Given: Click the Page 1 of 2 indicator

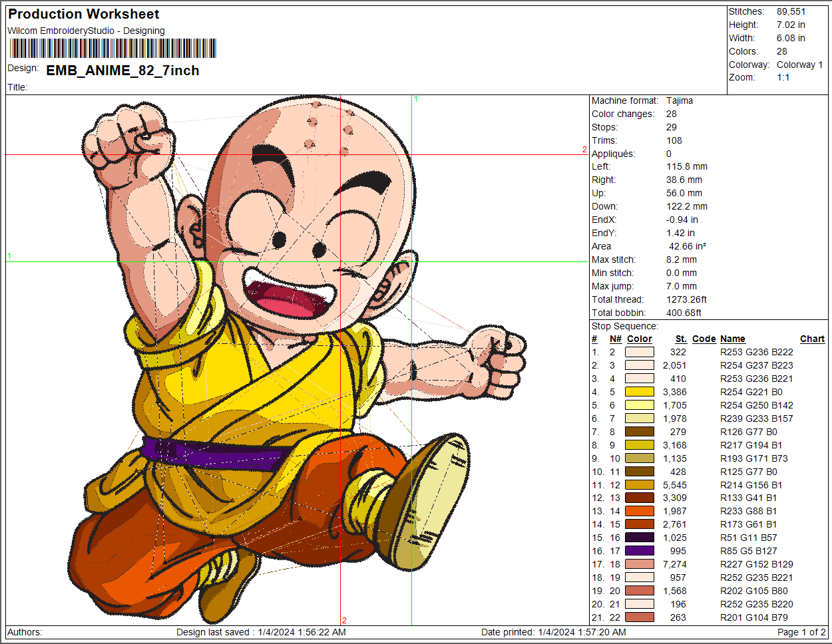Looking at the screenshot, I should (801, 632).
